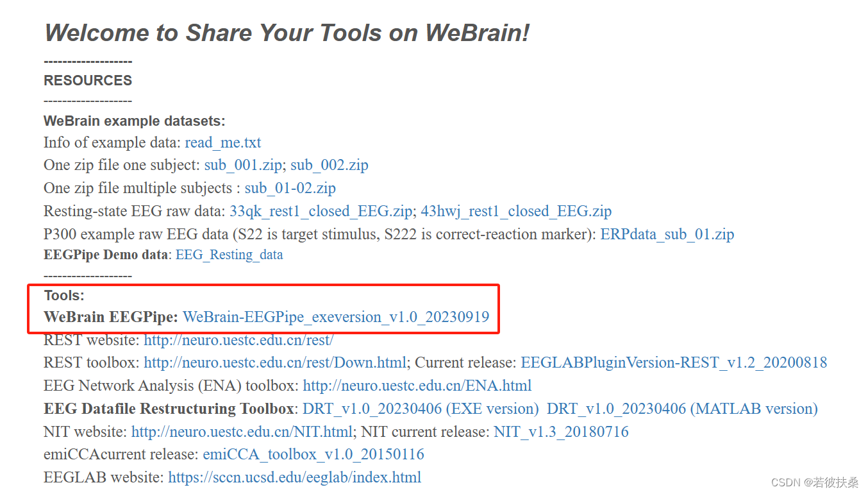Image resolution: width=868 pixels, height=494 pixels.
Task: Click the 'Resting-state EEG raw data:' label
Action: 135,212
